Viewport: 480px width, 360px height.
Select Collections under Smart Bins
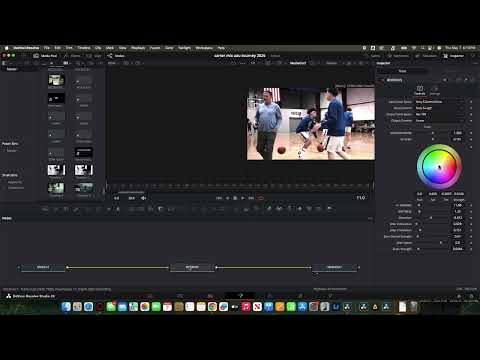[x=16, y=188]
